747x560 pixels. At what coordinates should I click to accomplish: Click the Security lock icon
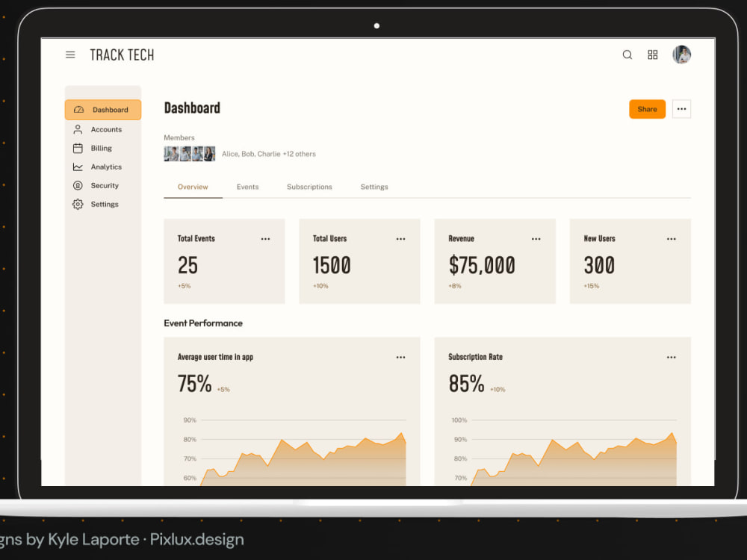[x=78, y=185]
